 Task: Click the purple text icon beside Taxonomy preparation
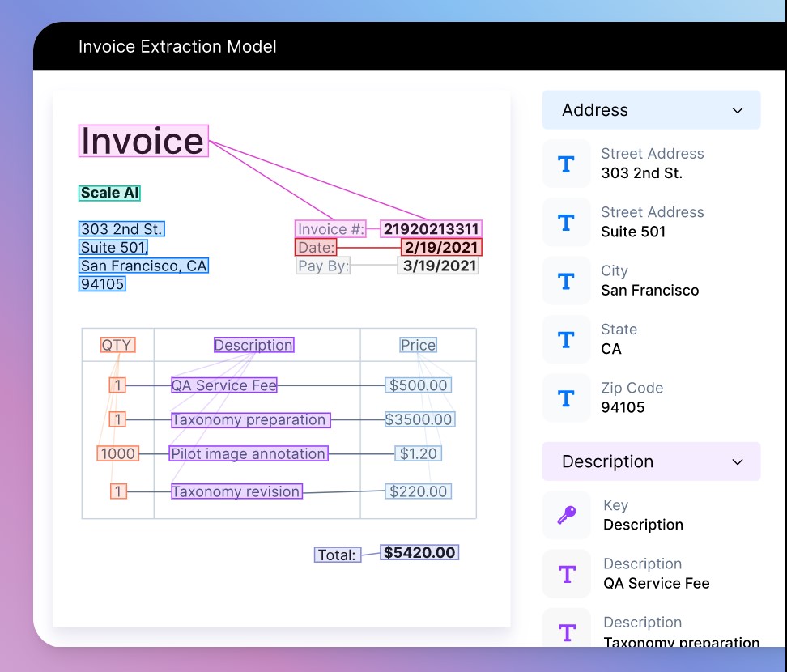pyautogui.click(x=567, y=632)
